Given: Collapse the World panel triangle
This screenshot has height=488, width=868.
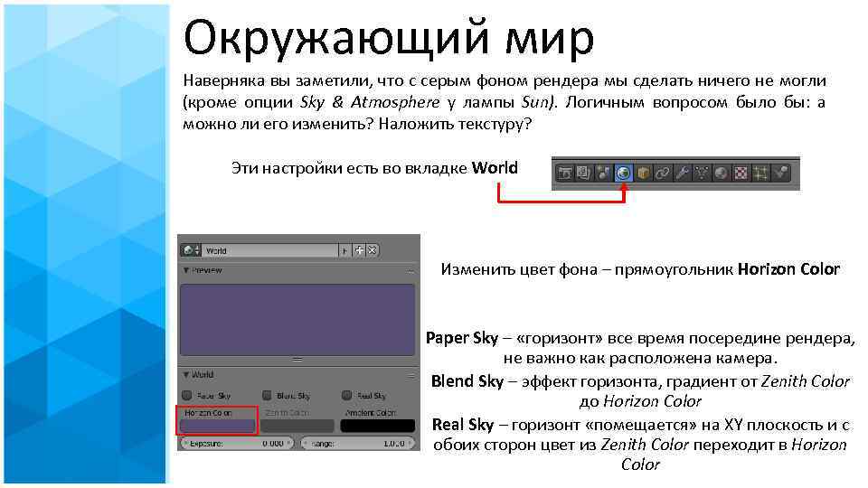Looking at the screenshot, I should (x=186, y=374).
